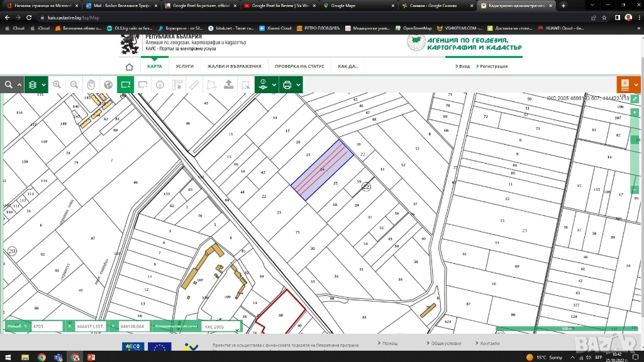Open the УСЛУГИ menu tab

(184, 66)
